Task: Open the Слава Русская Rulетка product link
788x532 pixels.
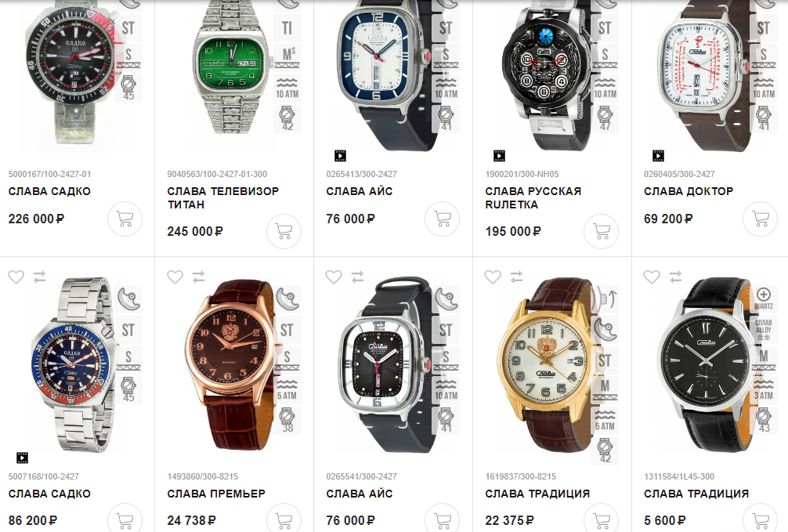Action: (x=533, y=197)
